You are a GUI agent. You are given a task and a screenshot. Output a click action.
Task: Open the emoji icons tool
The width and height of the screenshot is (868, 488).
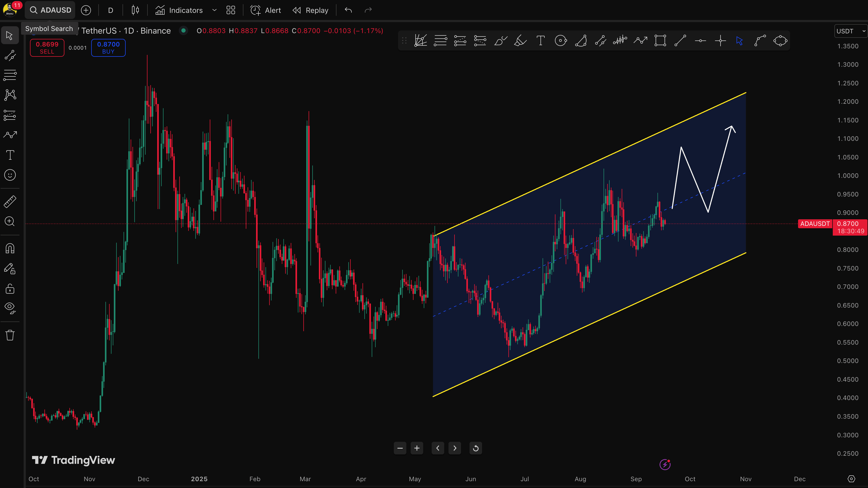coord(10,175)
